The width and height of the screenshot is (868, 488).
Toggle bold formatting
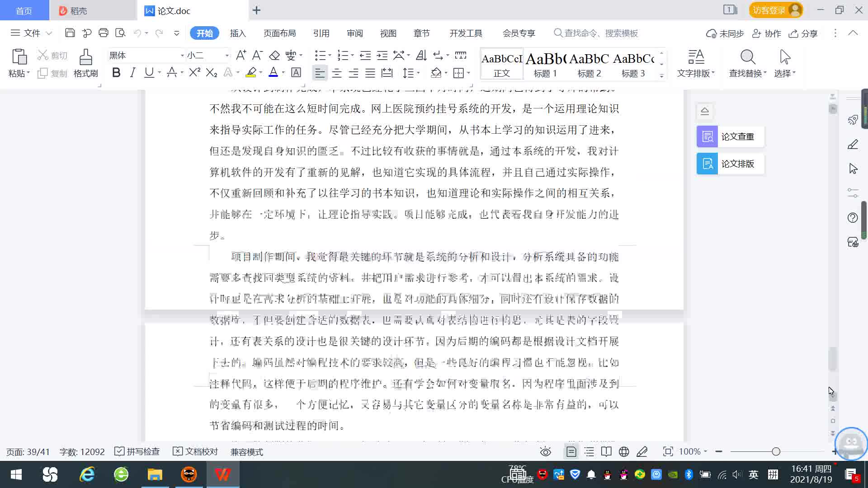(x=116, y=72)
